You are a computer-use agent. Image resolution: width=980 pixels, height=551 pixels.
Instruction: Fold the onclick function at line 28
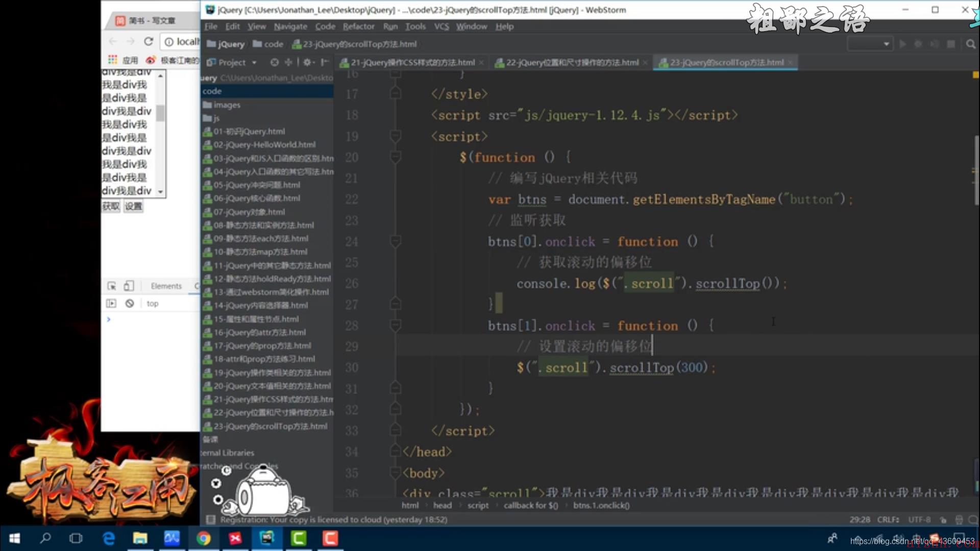pyautogui.click(x=395, y=325)
